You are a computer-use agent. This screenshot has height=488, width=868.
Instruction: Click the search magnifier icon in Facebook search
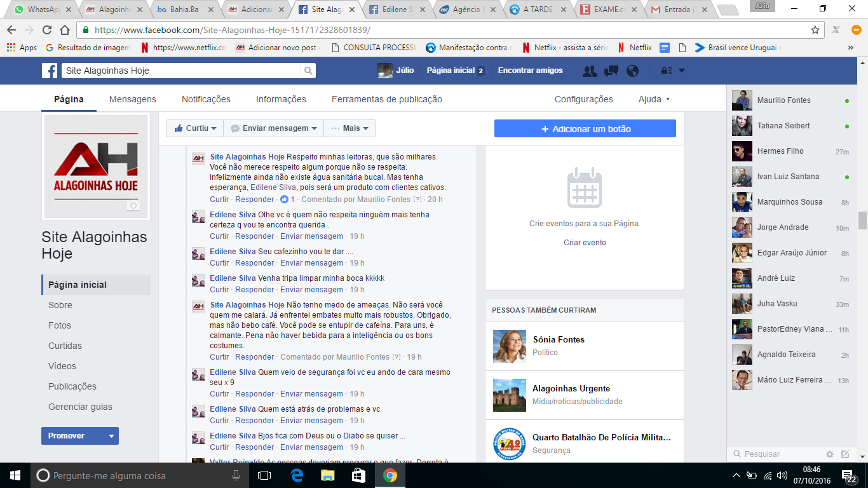308,71
